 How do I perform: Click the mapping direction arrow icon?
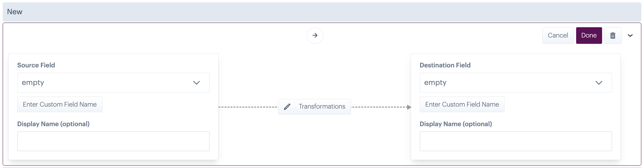[x=315, y=36]
